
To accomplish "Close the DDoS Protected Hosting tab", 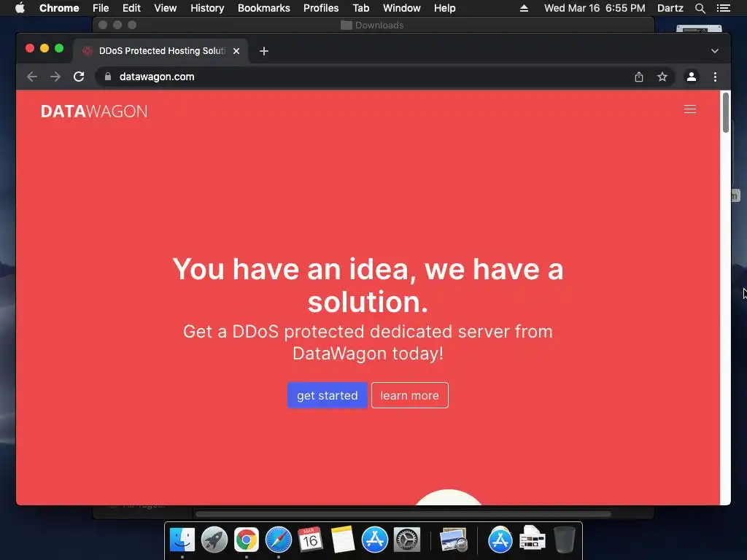I will [236, 51].
